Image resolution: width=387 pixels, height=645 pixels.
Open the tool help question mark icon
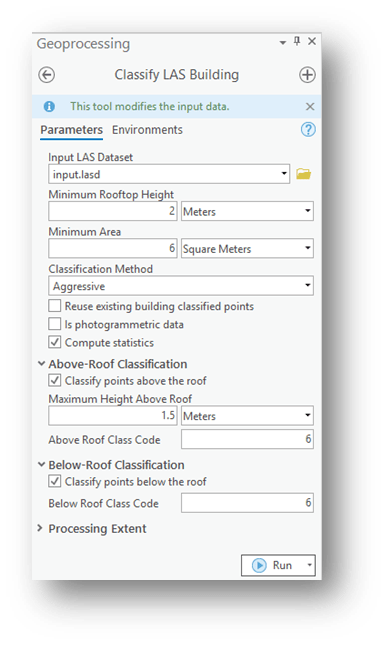308,130
